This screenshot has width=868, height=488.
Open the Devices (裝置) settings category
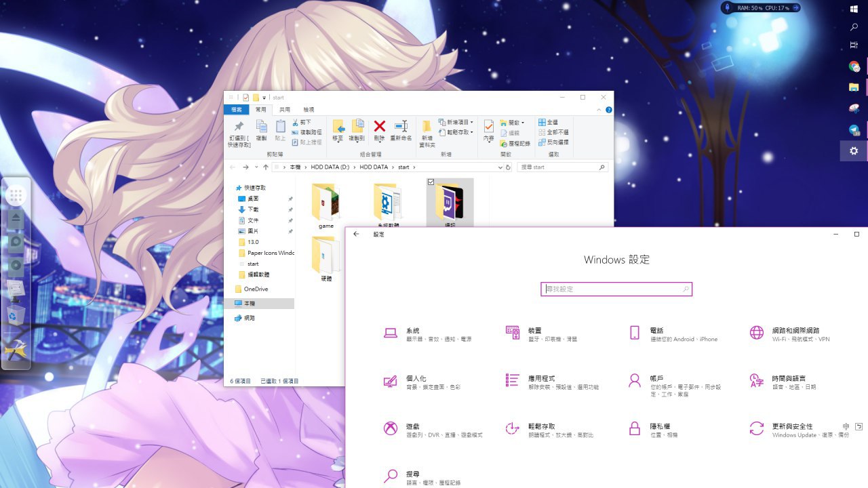[x=541, y=334]
